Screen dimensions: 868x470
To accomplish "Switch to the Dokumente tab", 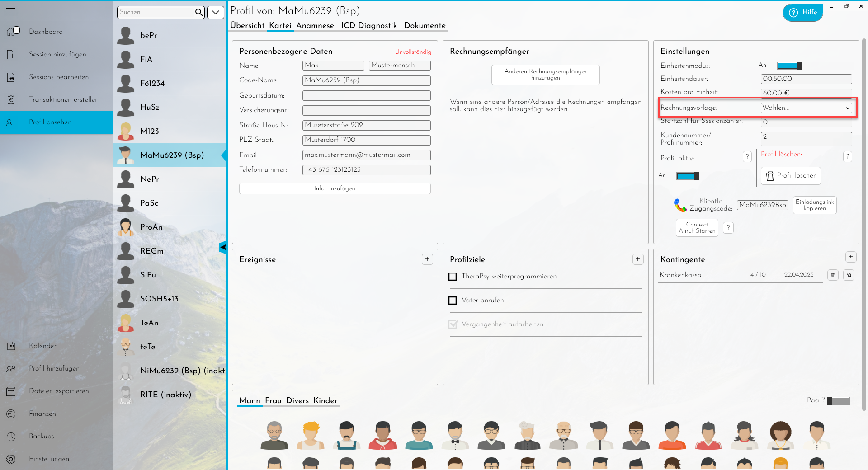I will tap(425, 25).
